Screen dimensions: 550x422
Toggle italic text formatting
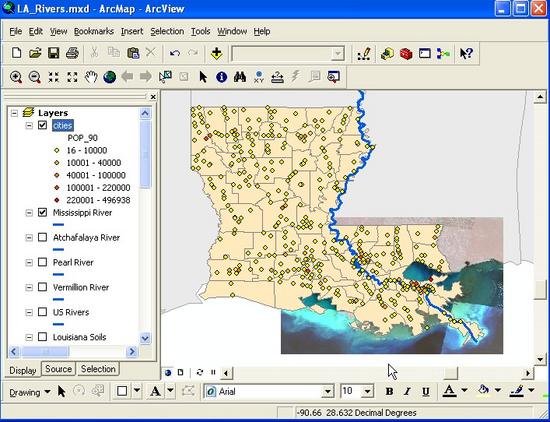(407, 391)
